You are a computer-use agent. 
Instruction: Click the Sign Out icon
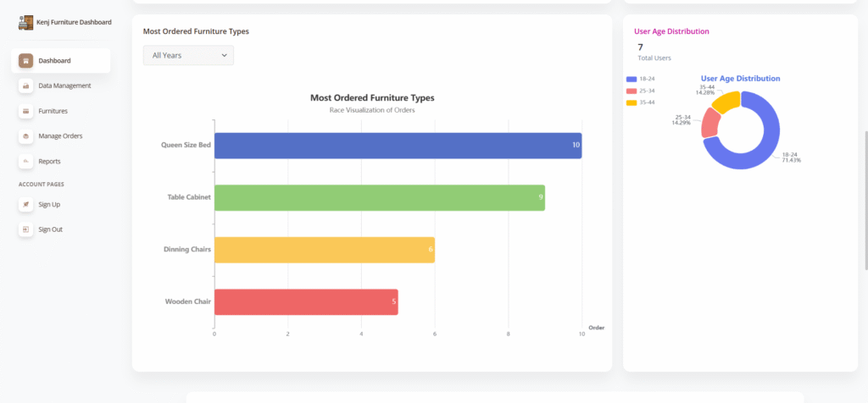point(26,229)
